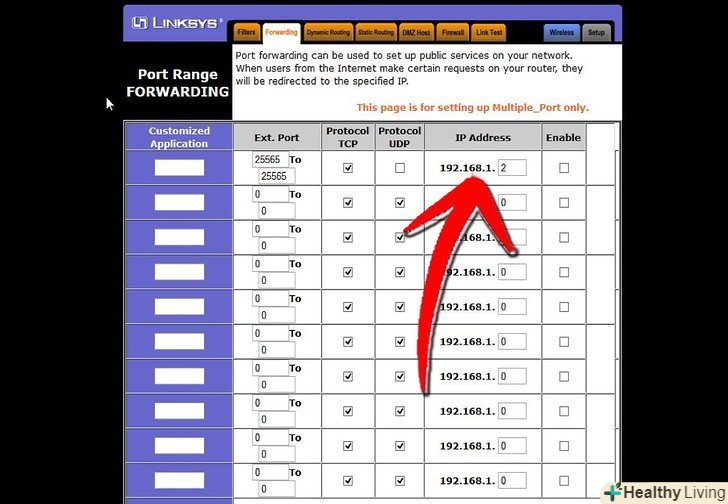The image size is (728, 504).
Task: Click the IP Address field in the fourth row
Action: (512, 272)
